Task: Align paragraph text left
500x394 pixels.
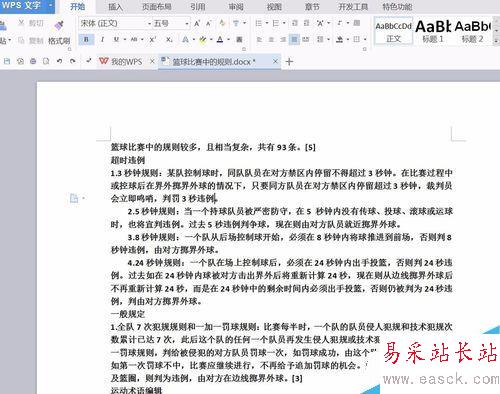Action: coord(259,40)
